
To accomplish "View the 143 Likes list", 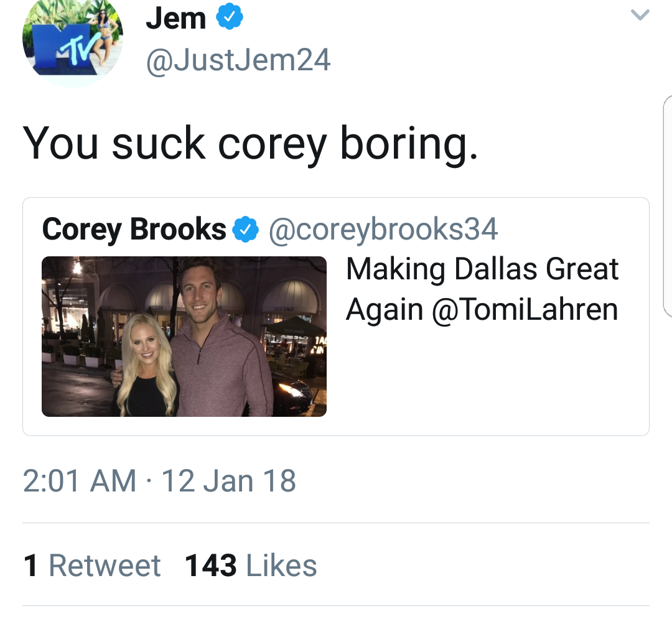I will pyautogui.click(x=251, y=566).
